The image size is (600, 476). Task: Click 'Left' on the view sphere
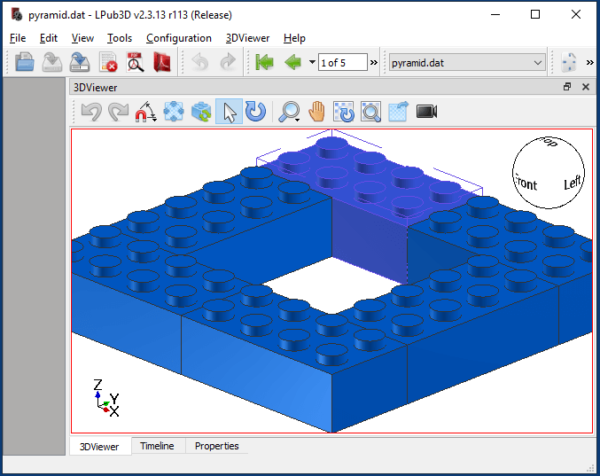coord(572,183)
